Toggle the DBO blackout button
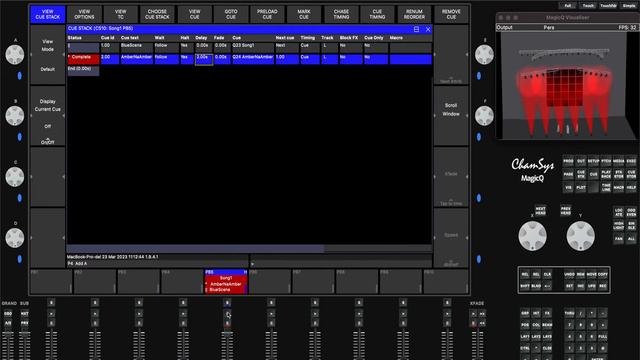Image resolution: width=640 pixels, height=360 pixels. coord(8,313)
